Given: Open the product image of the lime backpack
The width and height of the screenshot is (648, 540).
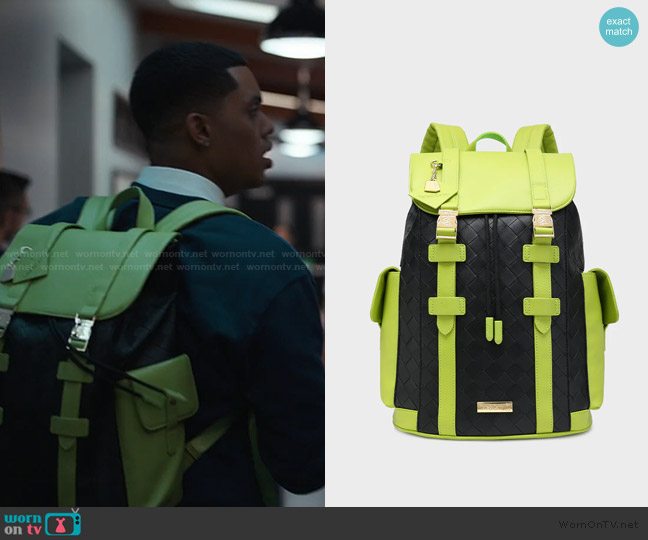Looking at the screenshot, I should pyautogui.click(x=494, y=281).
